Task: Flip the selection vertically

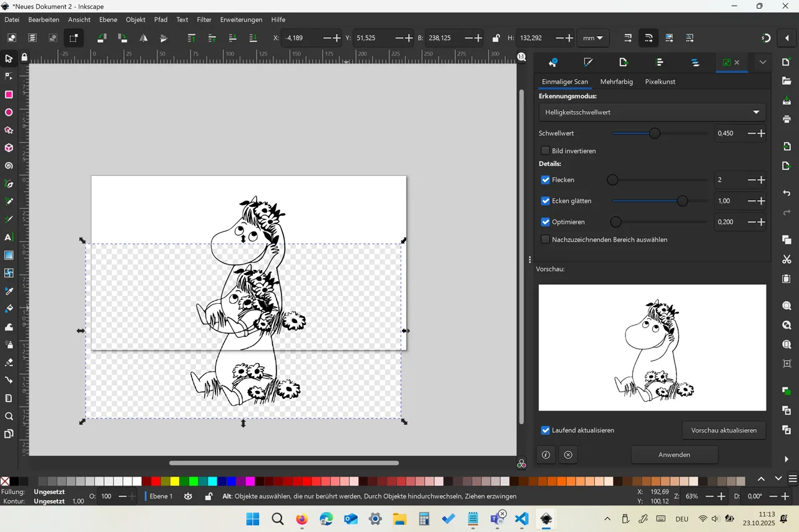Action: tap(164, 38)
